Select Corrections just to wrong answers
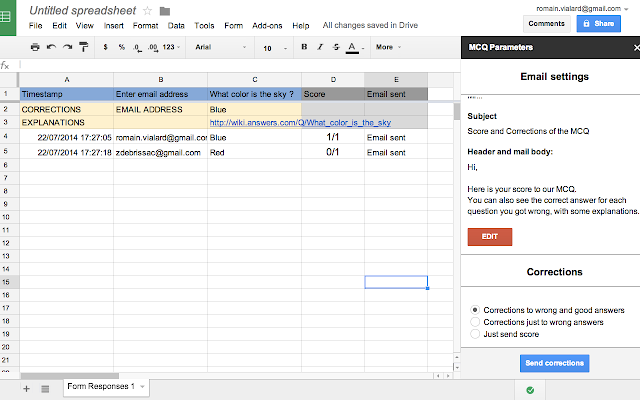This screenshot has width=640, height=400. click(475, 322)
